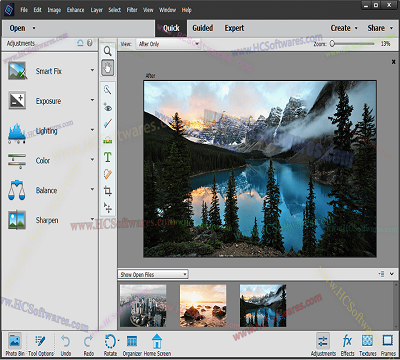The image size is (400, 360).
Task: Click the Exposure adjustment icon
Action: click(17, 100)
